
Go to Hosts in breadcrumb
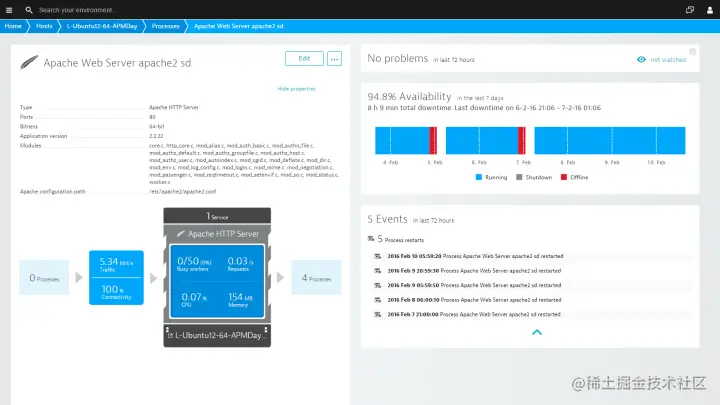pos(44,26)
